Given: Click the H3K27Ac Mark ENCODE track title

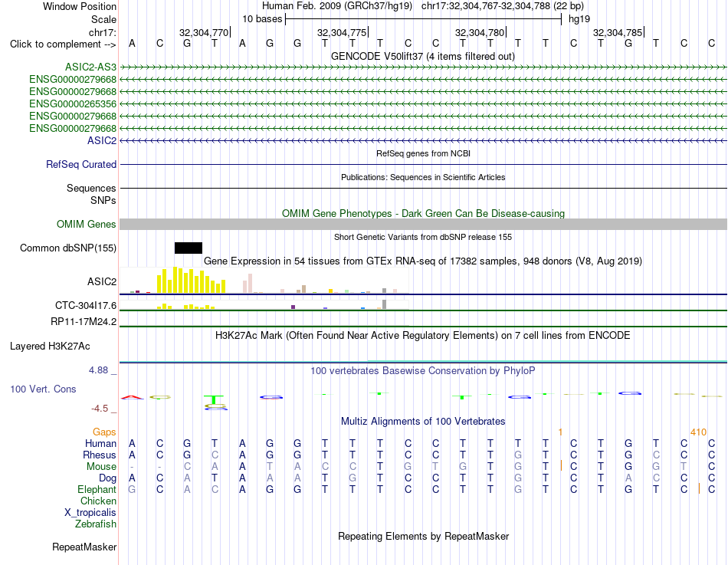Looking at the screenshot, I should coord(423,336).
